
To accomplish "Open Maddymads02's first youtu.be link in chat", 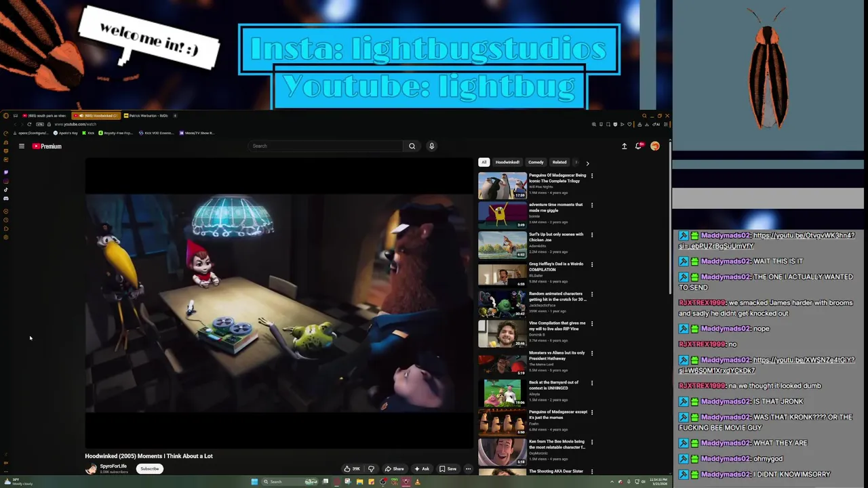I will [x=766, y=241].
